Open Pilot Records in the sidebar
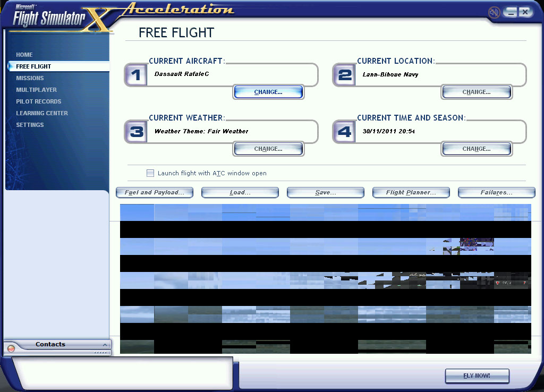Image resolution: width=544 pixels, height=392 pixels. pos(38,101)
